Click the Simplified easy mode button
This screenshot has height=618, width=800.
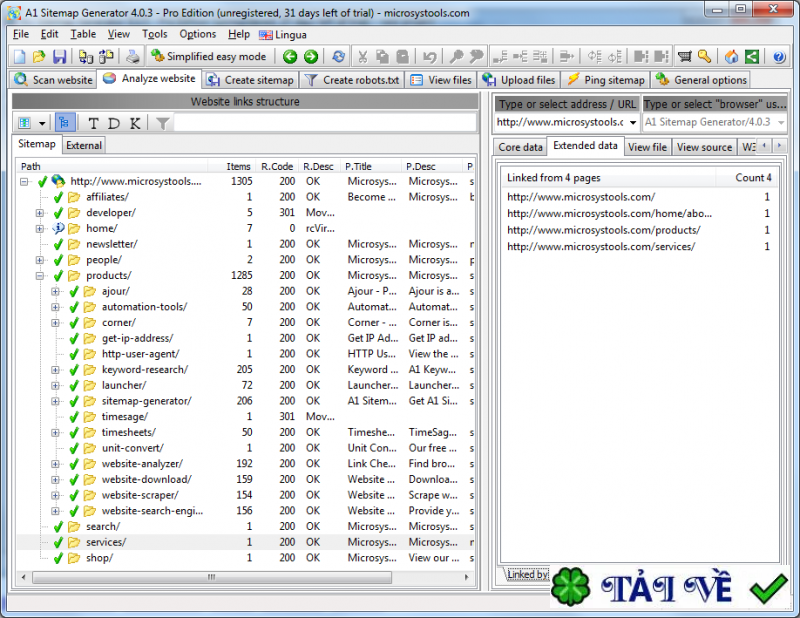point(208,57)
